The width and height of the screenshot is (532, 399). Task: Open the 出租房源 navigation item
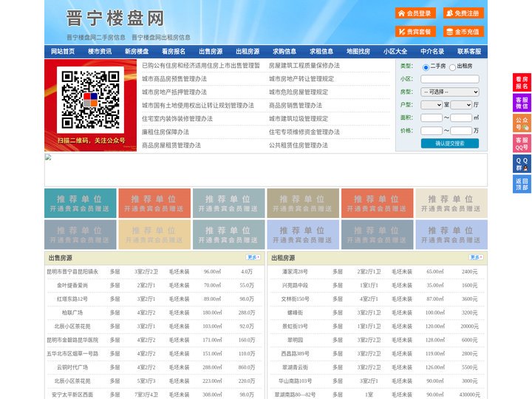(248, 51)
